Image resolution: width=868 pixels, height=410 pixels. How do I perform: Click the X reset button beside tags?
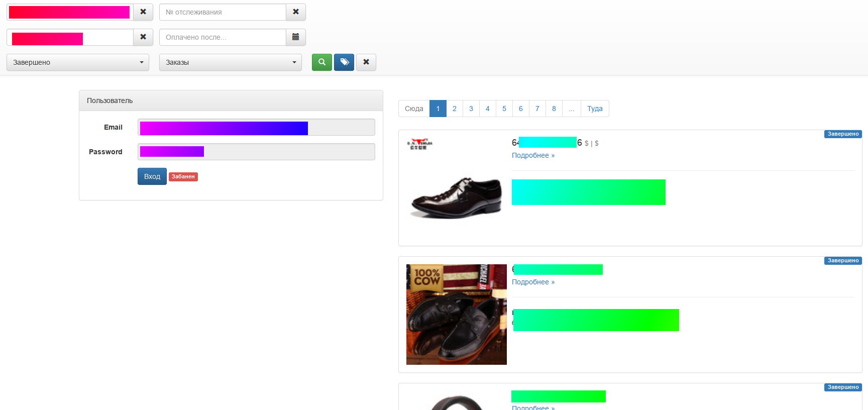click(x=366, y=62)
